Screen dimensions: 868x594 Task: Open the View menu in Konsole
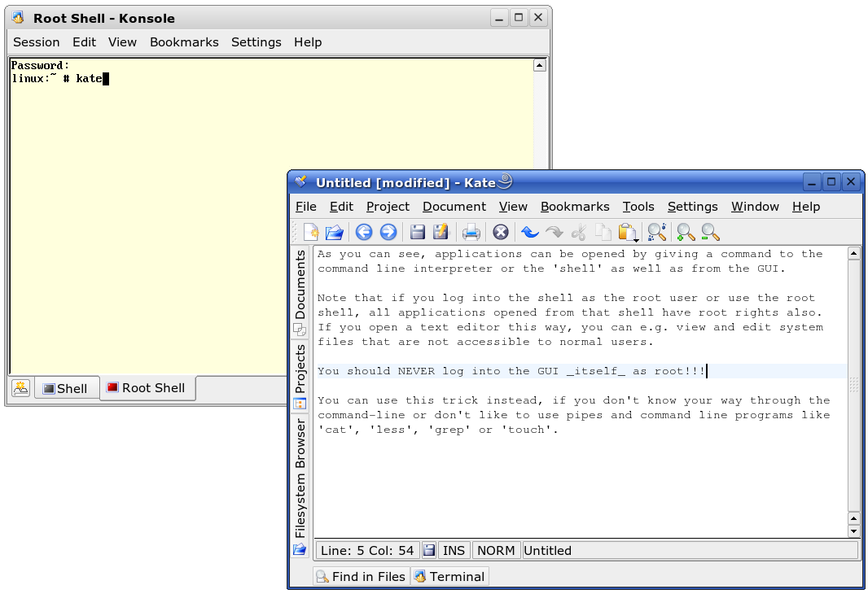(x=122, y=42)
